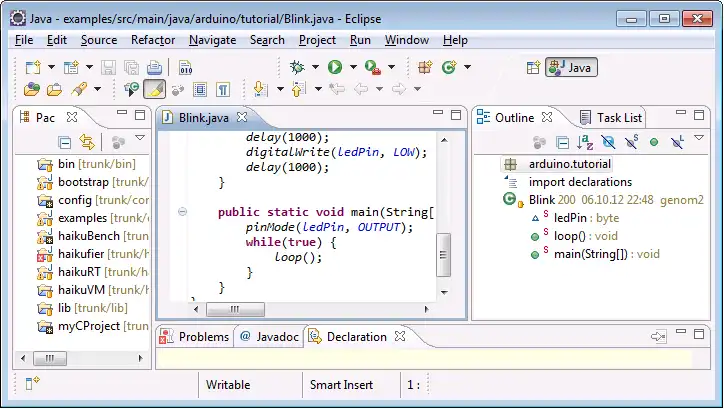Click the Save icon in toolbar
The width and height of the screenshot is (724, 409).
coord(109,67)
